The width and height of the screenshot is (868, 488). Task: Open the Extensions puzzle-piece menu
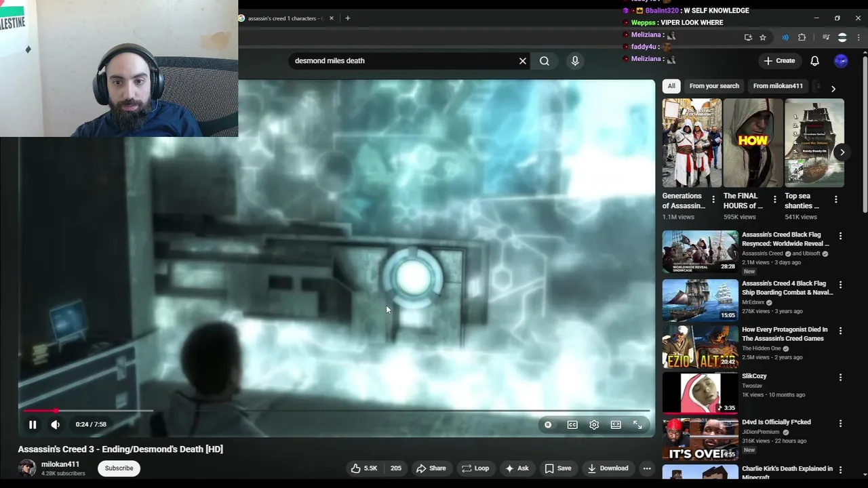coord(802,38)
